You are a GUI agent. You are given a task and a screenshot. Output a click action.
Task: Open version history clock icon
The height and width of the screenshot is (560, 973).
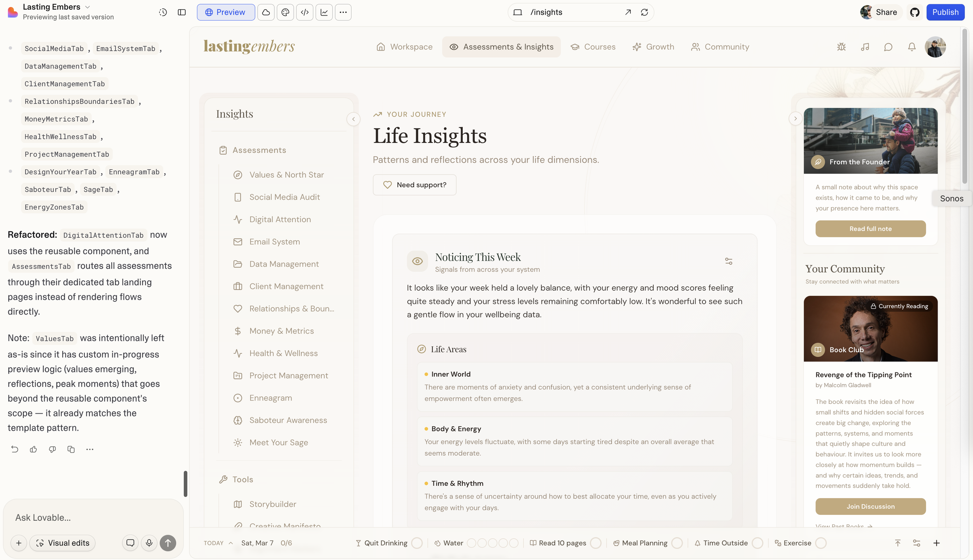coord(163,12)
